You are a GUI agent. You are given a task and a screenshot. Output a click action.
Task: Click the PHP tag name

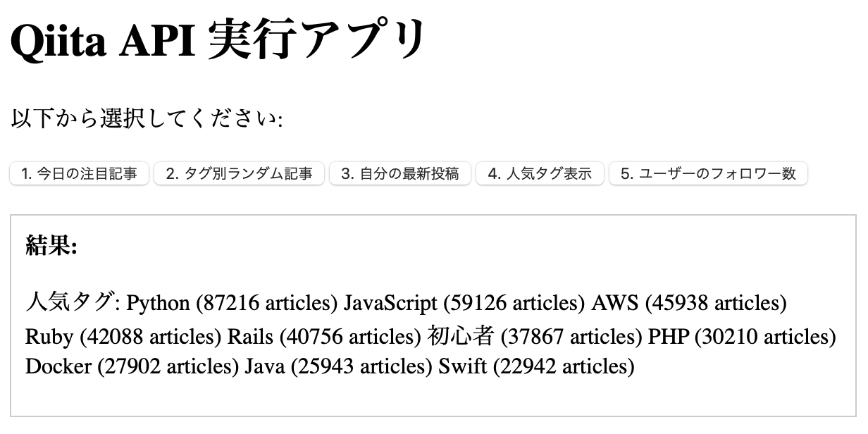pos(668,337)
